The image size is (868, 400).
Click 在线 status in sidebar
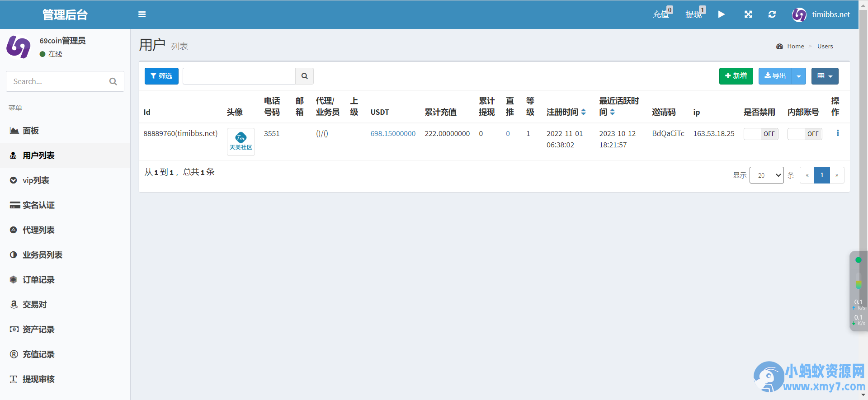pyautogui.click(x=51, y=54)
